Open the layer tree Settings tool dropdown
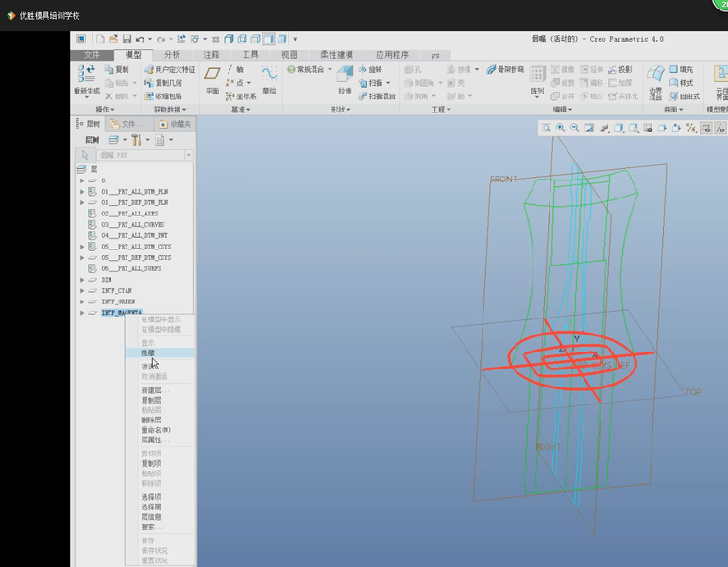 140,140
